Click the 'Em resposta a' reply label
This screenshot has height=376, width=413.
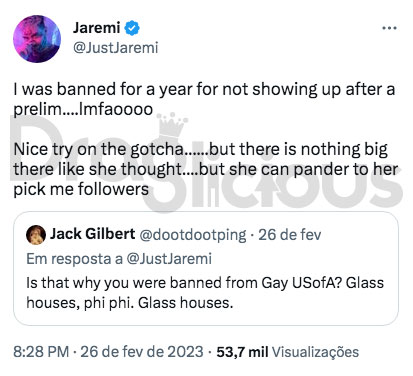(75, 259)
